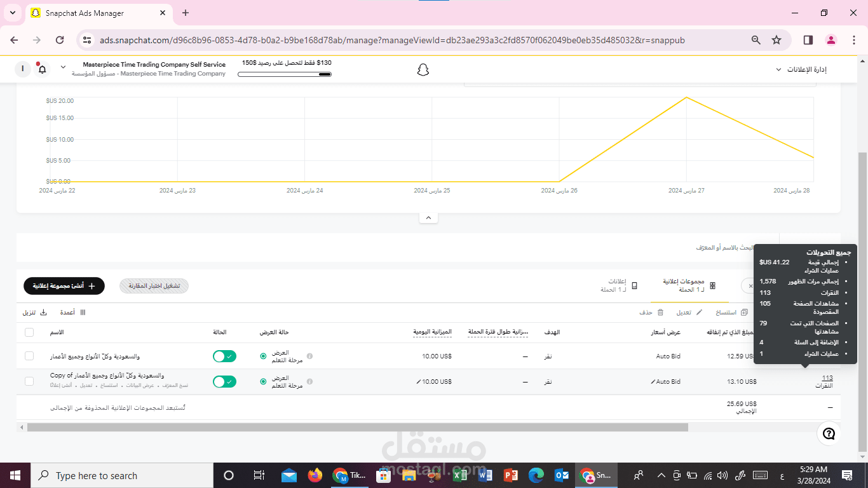
Task: Collapse the chart with the chevron-up button
Action: tap(428, 217)
